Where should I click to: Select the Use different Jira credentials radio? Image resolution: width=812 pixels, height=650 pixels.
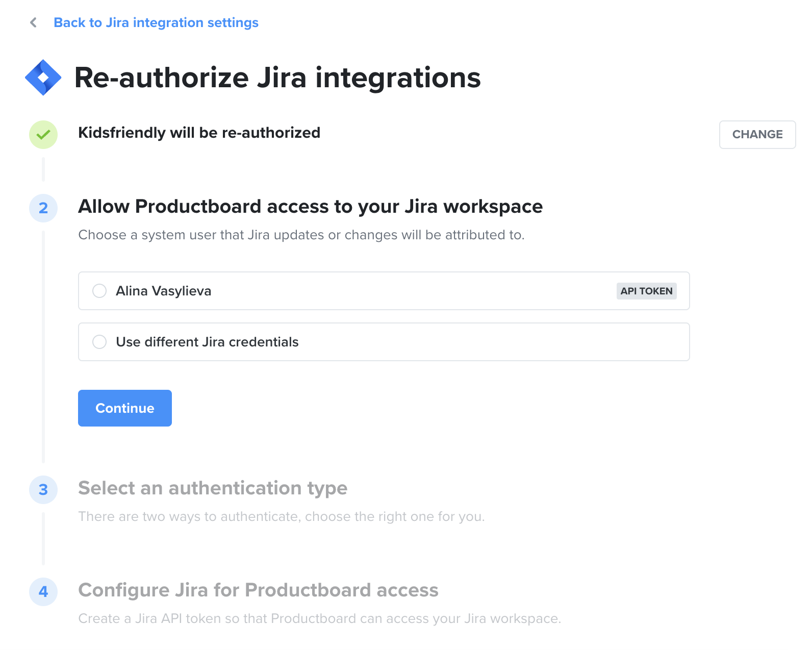[x=99, y=342]
